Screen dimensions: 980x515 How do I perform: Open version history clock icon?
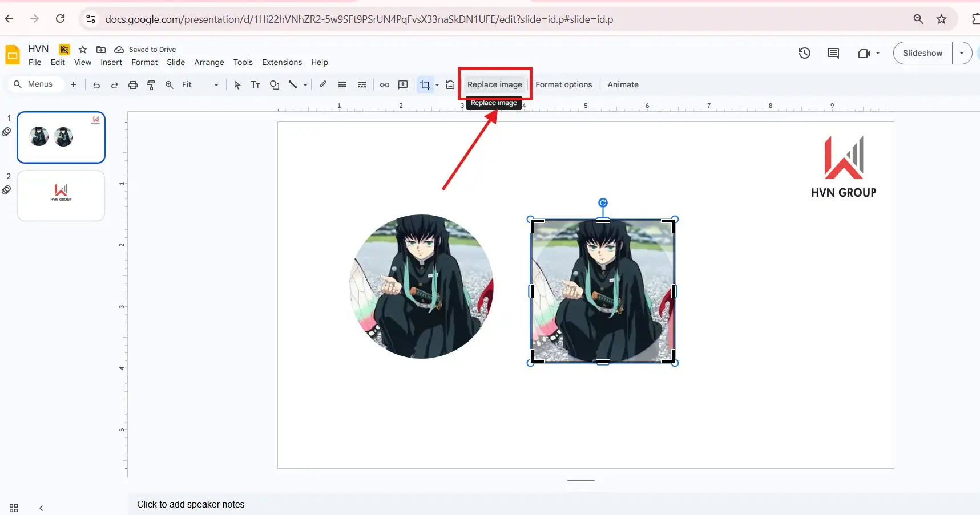click(x=805, y=53)
